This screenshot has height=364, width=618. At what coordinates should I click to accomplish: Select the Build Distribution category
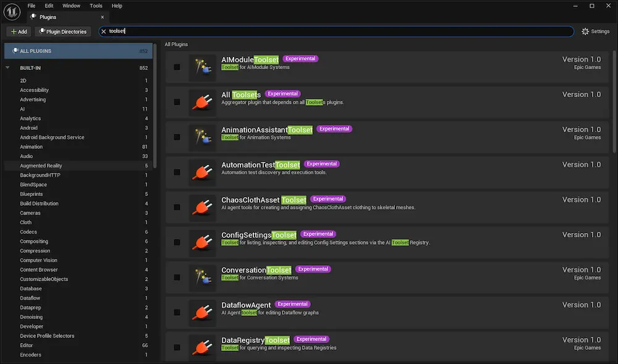click(x=78, y=203)
